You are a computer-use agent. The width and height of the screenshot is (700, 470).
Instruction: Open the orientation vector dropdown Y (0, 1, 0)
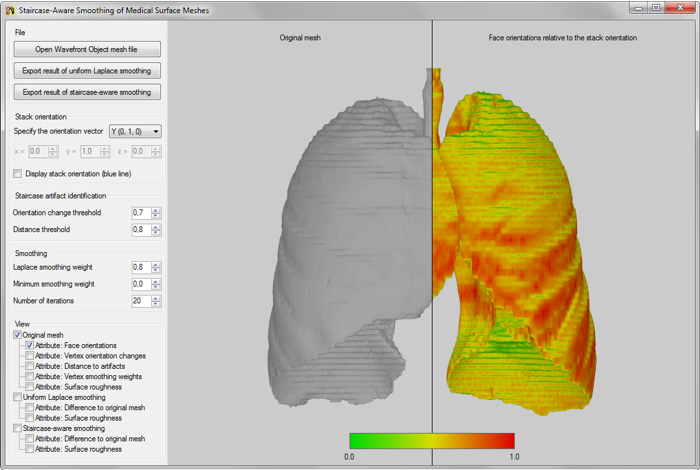click(135, 132)
